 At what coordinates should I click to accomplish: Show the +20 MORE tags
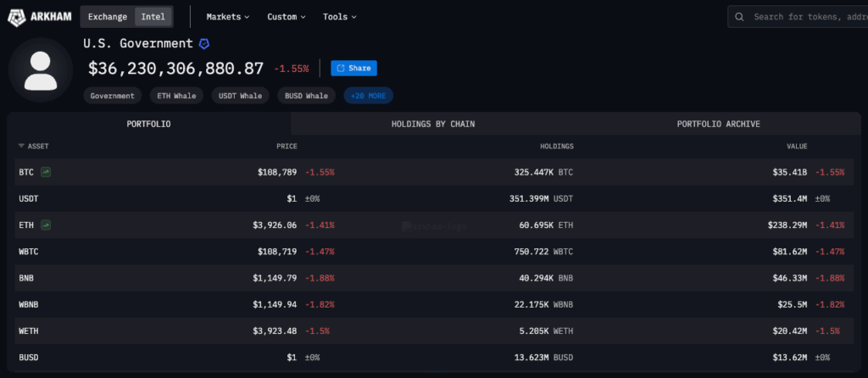368,96
